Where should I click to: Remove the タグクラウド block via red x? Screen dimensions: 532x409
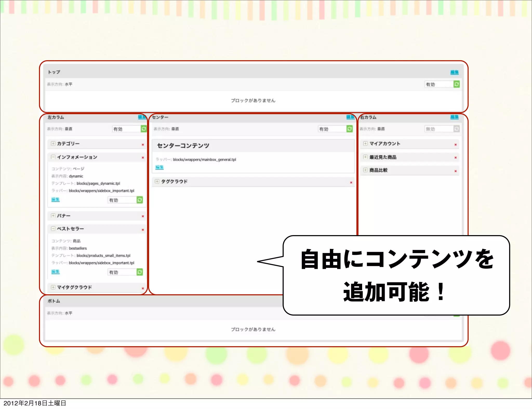click(351, 182)
